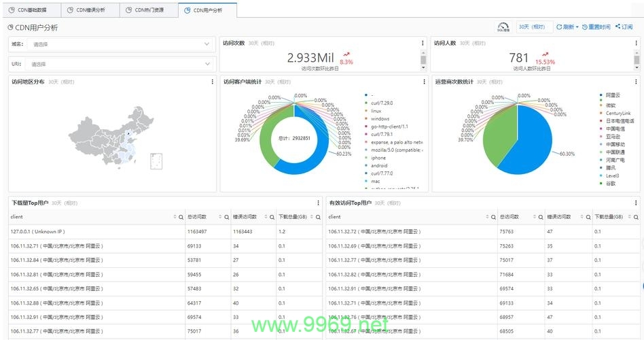
Task: Expand the 域名 dropdown selector
Action: click(x=112, y=44)
